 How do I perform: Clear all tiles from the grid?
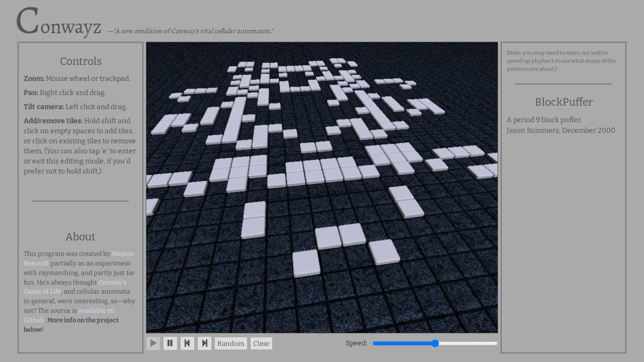(x=261, y=343)
